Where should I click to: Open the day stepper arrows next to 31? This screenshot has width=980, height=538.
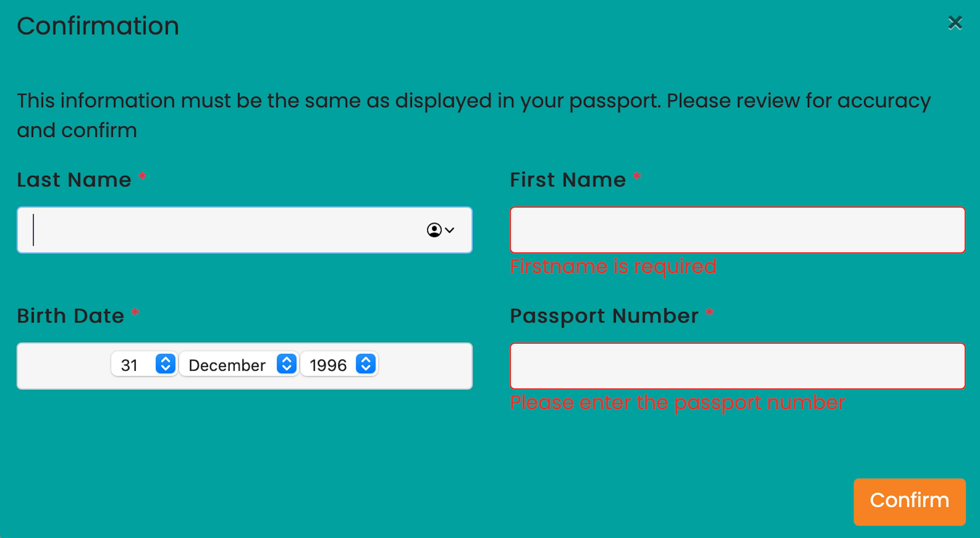coord(165,364)
